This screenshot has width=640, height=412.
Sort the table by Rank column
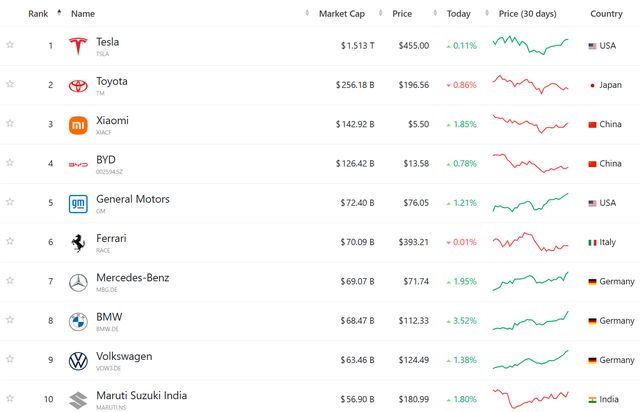coord(39,14)
